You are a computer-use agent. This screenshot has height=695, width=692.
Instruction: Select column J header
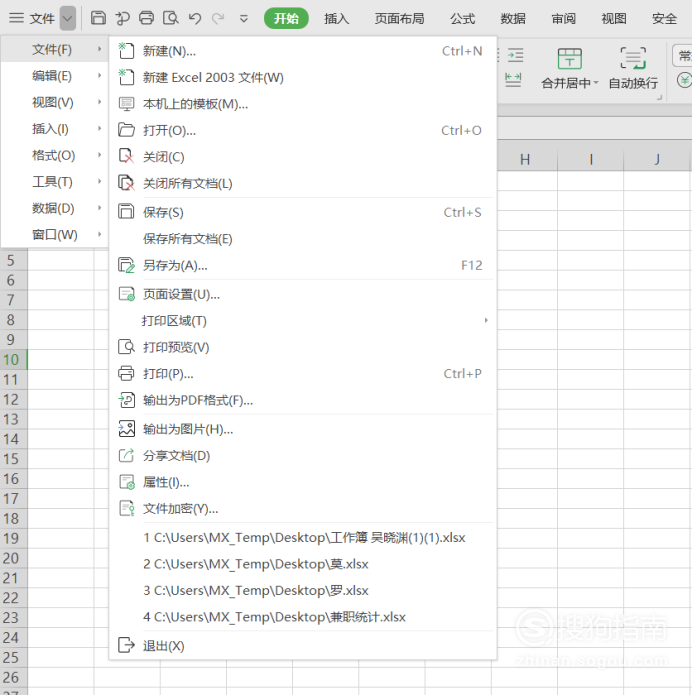pos(657,160)
